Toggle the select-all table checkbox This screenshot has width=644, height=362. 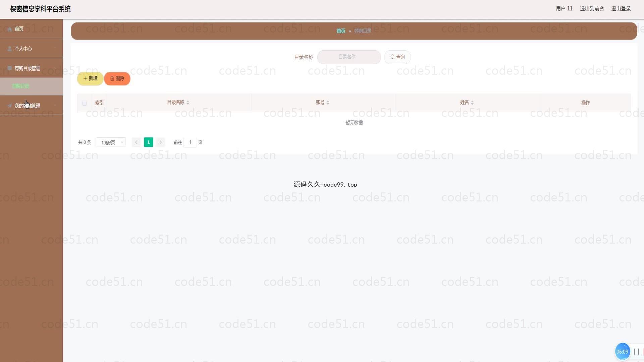[x=84, y=103]
